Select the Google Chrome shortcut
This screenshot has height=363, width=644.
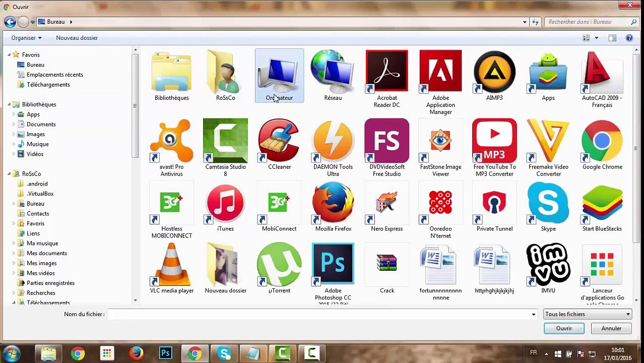tap(602, 141)
